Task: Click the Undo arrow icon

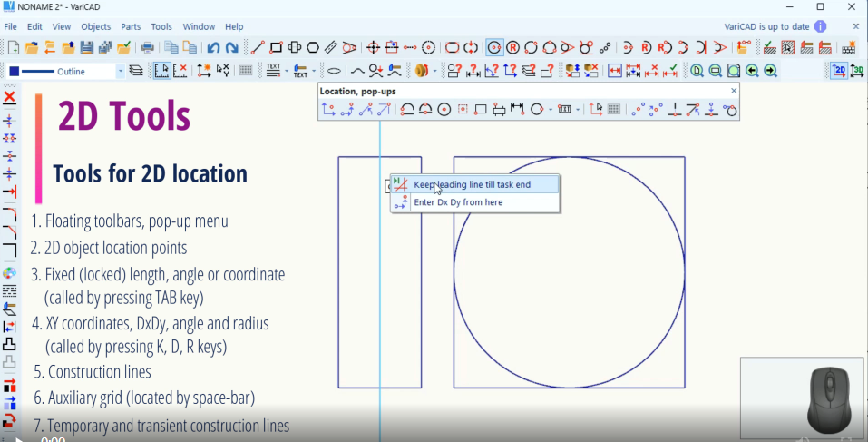Action: 213,47
